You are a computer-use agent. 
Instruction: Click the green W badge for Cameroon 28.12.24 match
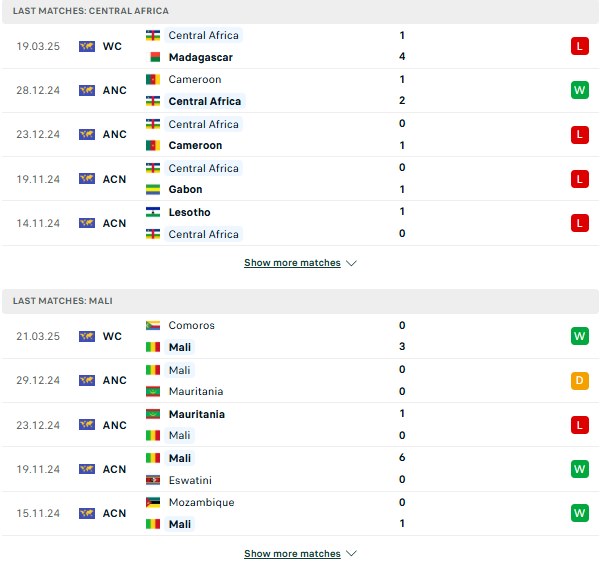[582, 90]
